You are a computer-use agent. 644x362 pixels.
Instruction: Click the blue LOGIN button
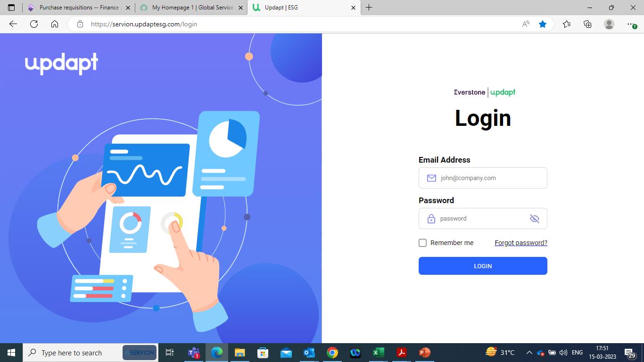483,266
